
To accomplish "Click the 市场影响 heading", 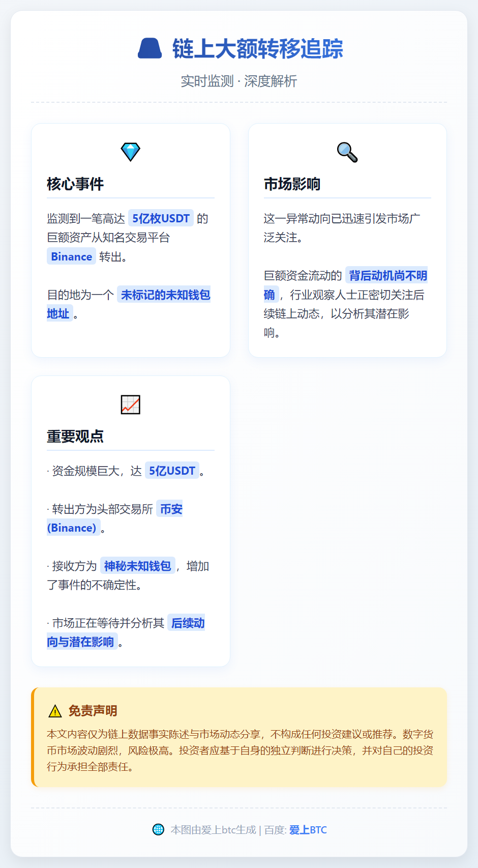I will [292, 184].
